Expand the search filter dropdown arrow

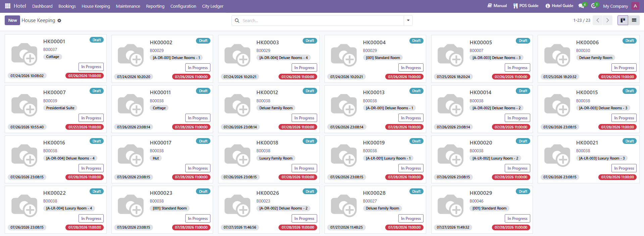[408, 20]
